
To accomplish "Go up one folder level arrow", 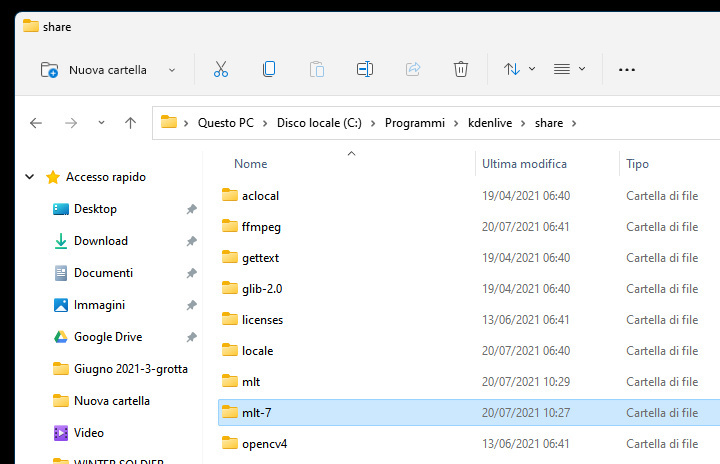I will (x=130, y=123).
